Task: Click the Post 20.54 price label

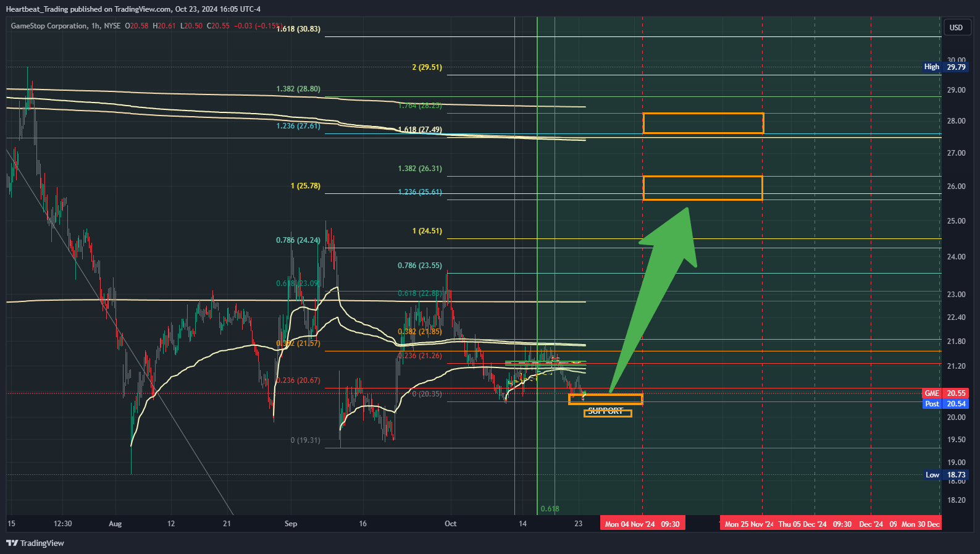Action: click(x=945, y=404)
